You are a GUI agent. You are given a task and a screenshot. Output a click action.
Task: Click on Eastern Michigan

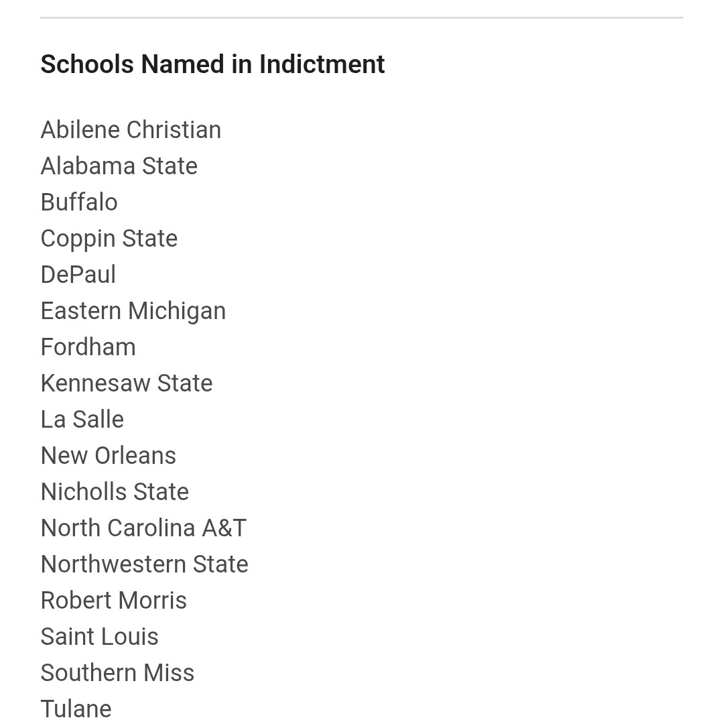click(133, 311)
